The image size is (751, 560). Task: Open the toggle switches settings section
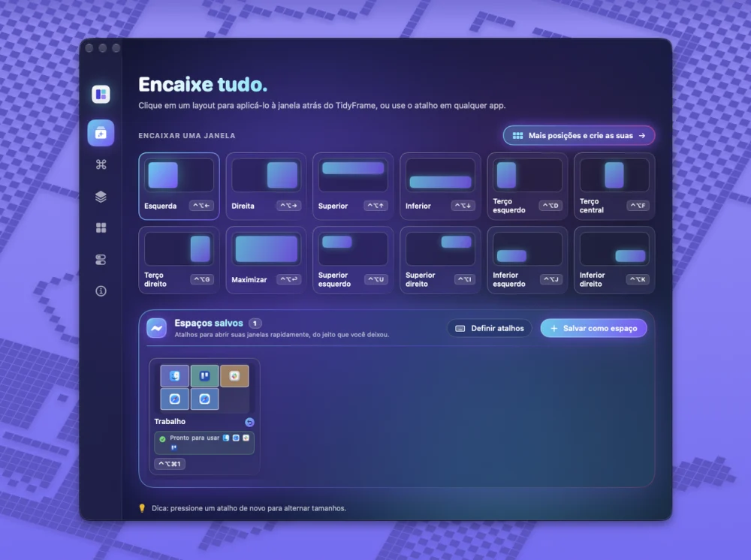(x=101, y=260)
